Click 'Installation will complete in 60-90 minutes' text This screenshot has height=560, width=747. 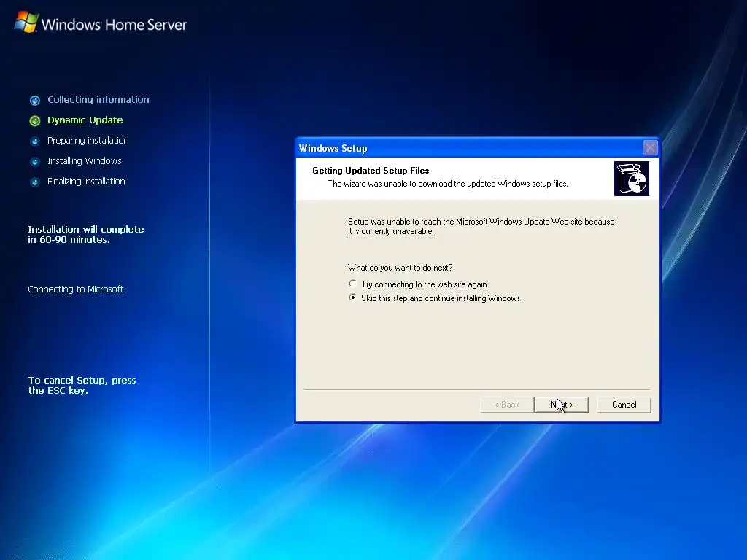pyautogui.click(x=86, y=234)
